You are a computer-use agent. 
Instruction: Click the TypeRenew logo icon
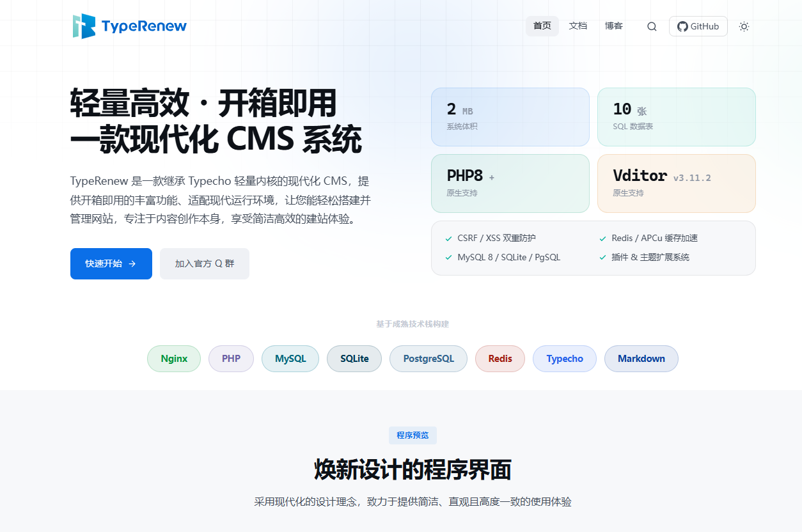pyautogui.click(x=84, y=26)
